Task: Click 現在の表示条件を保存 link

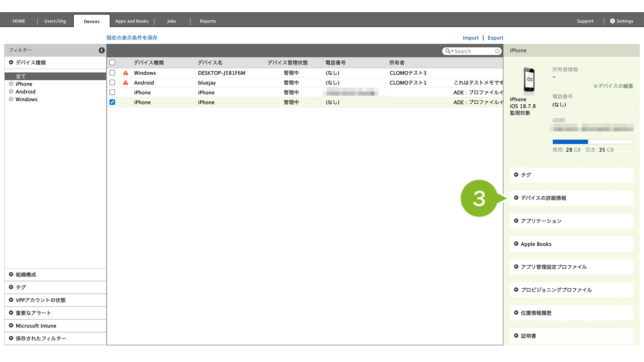Action: [132, 38]
